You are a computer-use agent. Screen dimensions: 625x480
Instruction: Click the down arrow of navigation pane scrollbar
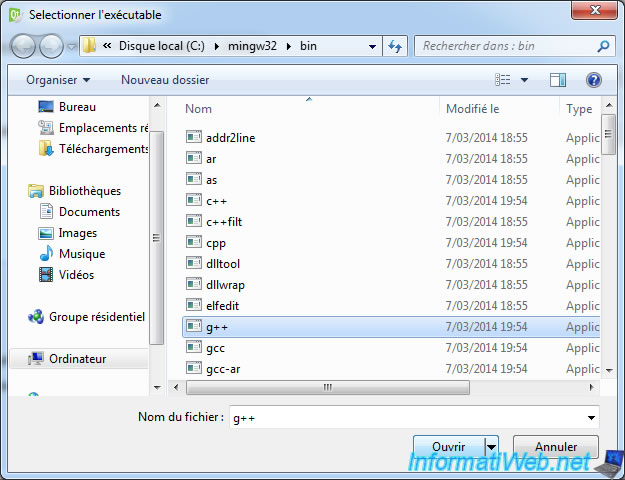(x=157, y=388)
